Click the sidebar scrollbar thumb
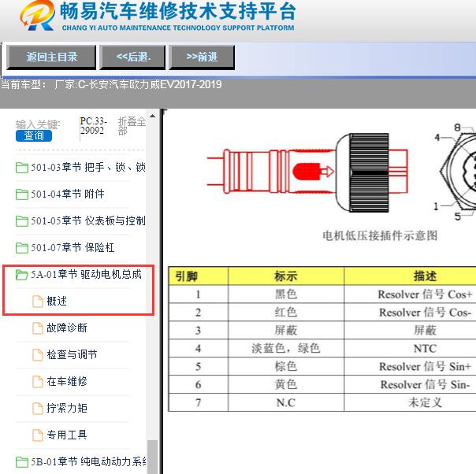Viewport: 476px width, 474px height. [152, 457]
